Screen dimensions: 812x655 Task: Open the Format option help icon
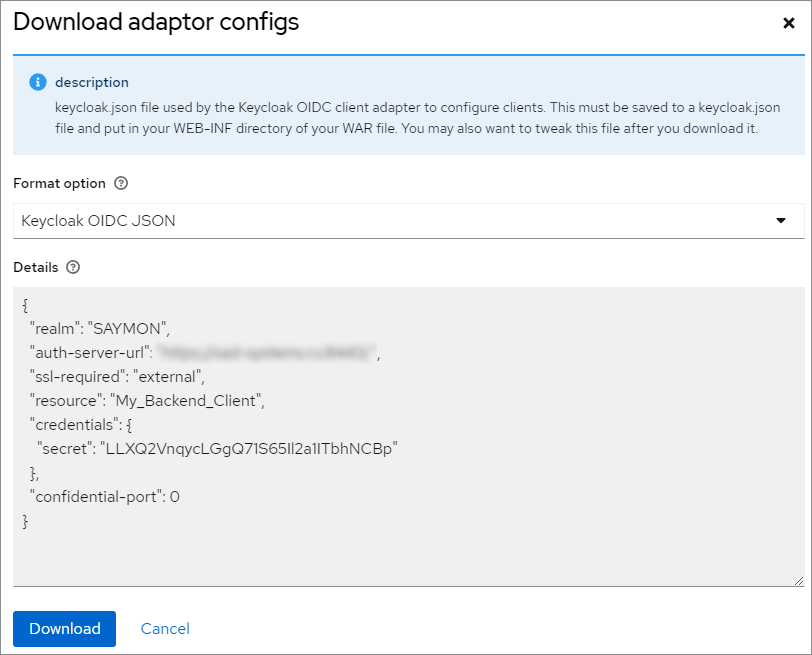pyautogui.click(x=121, y=183)
